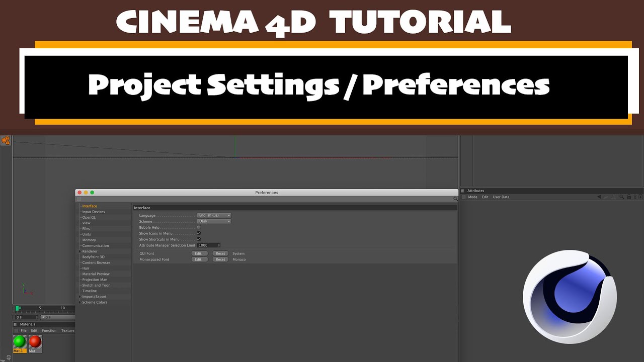The width and height of the screenshot is (644, 362).
Task: Open the Scheme dropdown set to Dark
Action: 214,221
